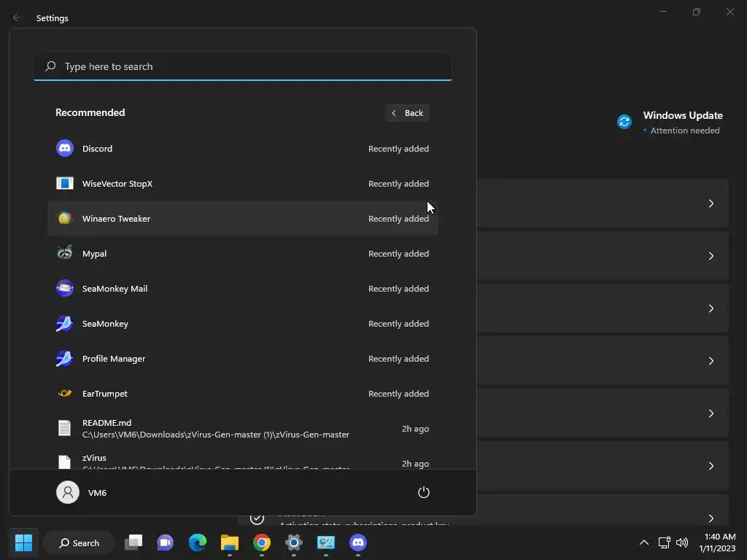Open Winaero Tweaker app icon
The width and height of the screenshot is (747, 560).
point(65,218)
